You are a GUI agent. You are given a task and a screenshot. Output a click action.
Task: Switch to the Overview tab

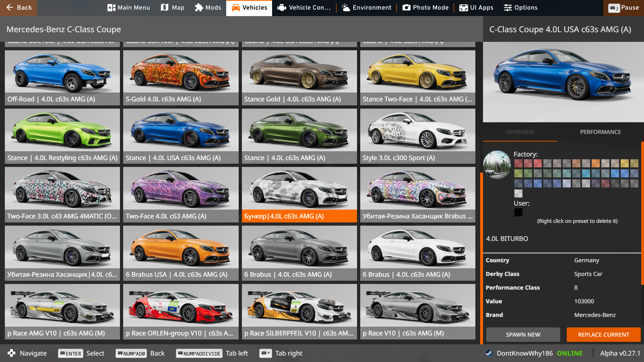click(x=520, y=132)
